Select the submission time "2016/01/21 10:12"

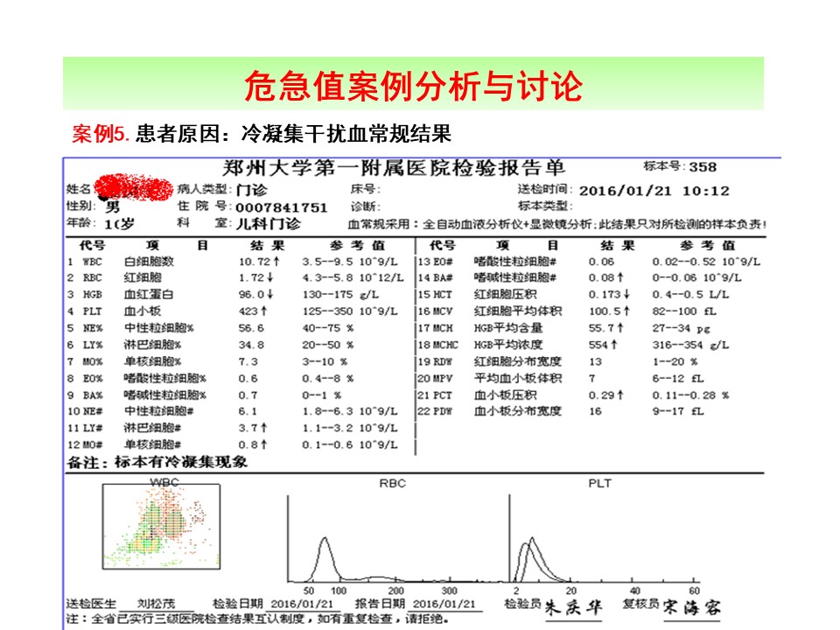(x=654, y=191)
